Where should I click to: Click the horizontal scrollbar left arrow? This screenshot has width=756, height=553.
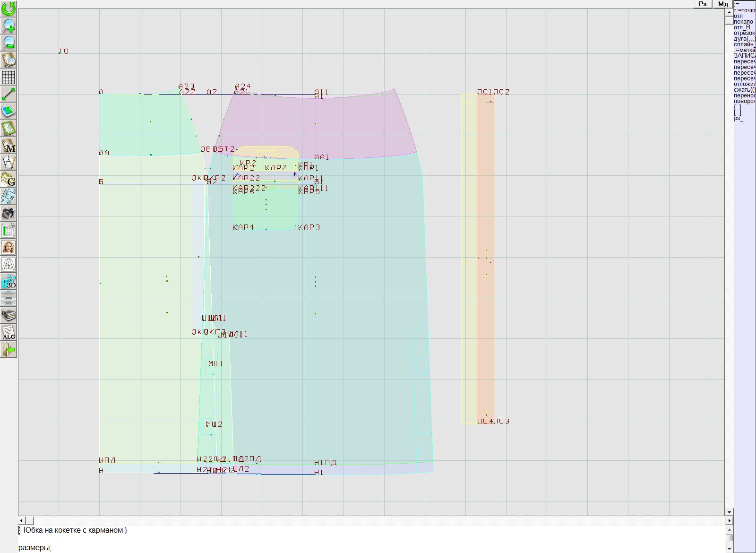tap(21, 520)
